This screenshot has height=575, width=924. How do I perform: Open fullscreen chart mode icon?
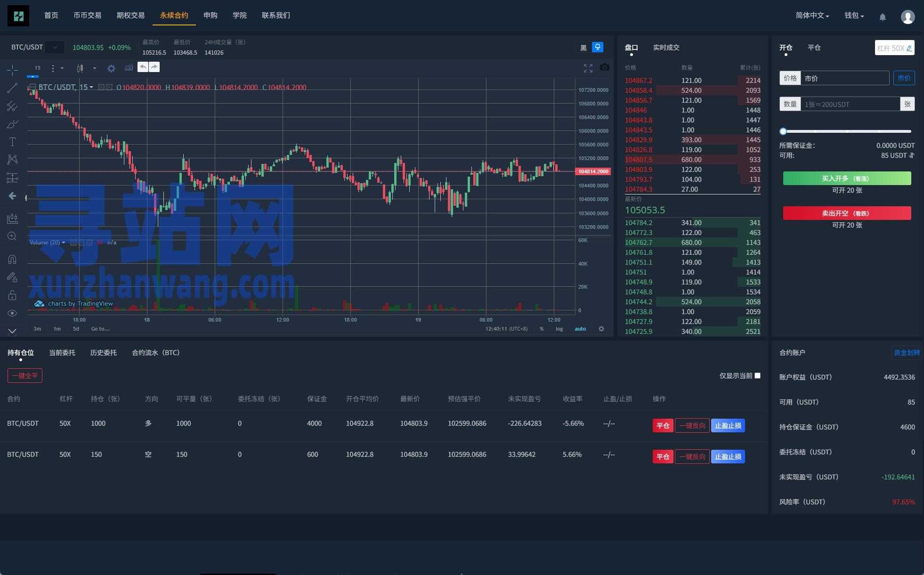point(588,68)
